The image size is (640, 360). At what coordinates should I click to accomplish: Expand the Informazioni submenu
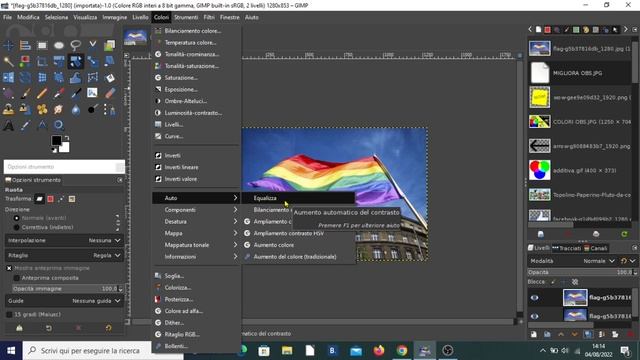point(196,257)
